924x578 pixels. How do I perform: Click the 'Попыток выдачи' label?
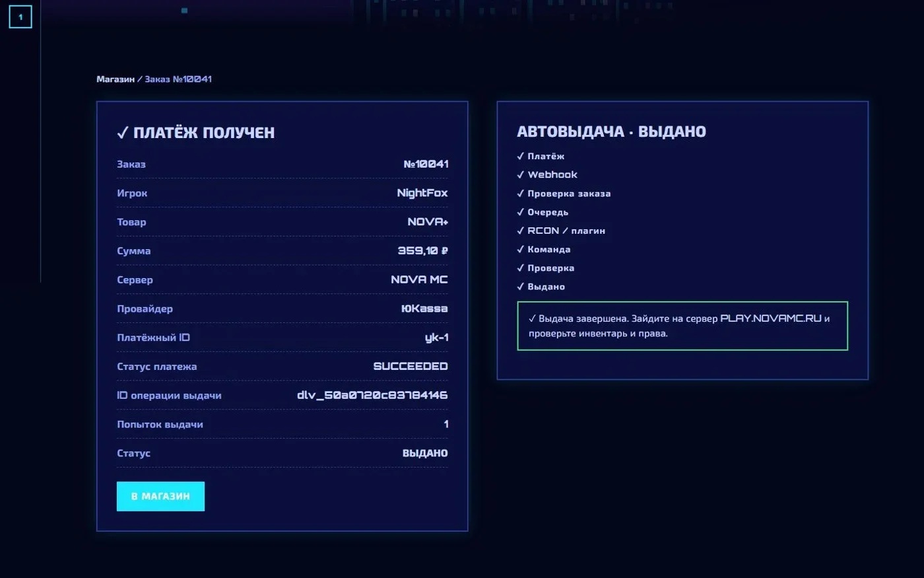pyautogui.click(x=160, y=424)
